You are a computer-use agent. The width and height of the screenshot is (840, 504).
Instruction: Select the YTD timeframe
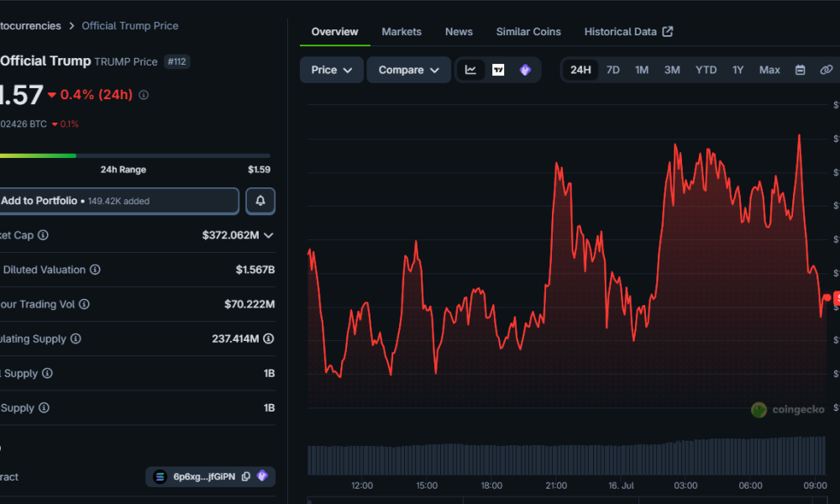706,71
